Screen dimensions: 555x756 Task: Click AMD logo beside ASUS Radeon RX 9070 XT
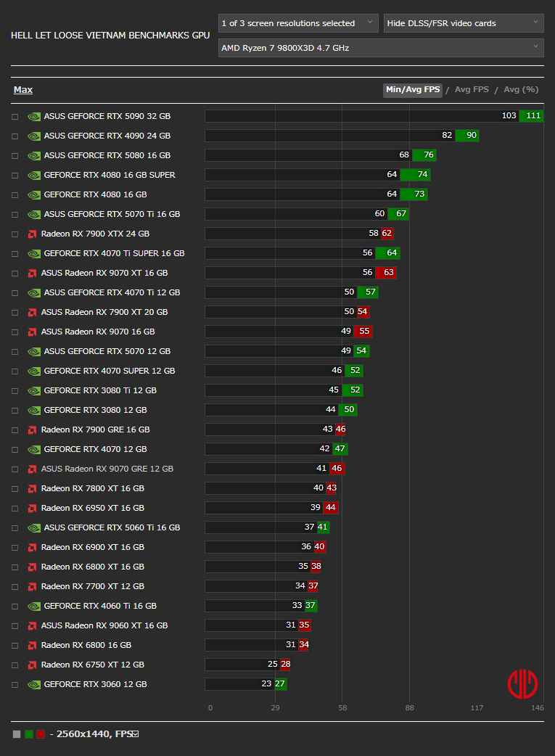click(x=33, y=274)
